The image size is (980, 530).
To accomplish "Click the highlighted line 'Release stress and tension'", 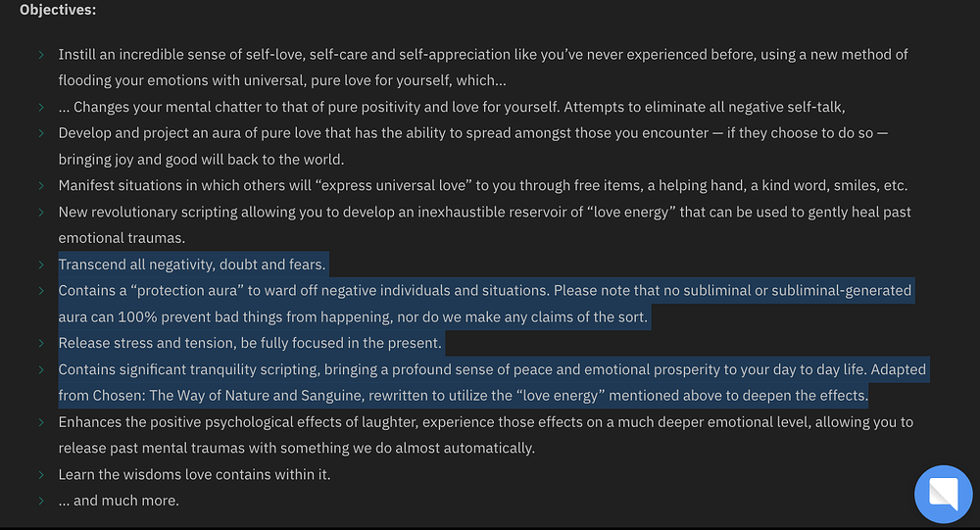I will click(250, 343).
